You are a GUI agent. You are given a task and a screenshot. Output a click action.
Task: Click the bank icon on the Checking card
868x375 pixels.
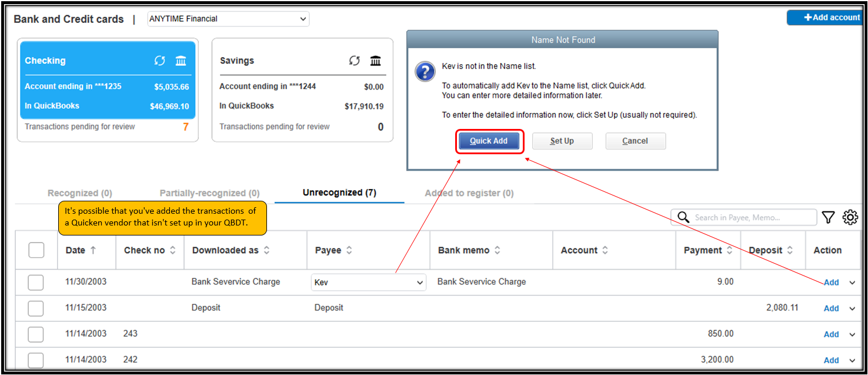181,60
